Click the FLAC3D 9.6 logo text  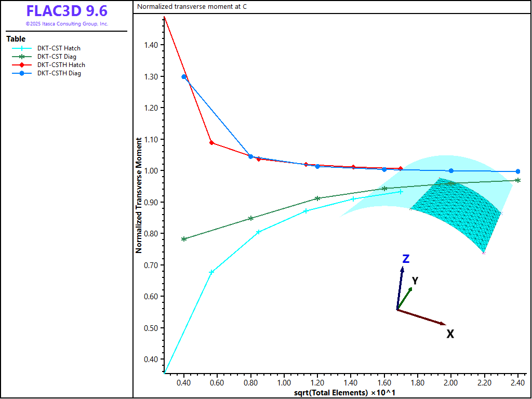tap(66, 11)
